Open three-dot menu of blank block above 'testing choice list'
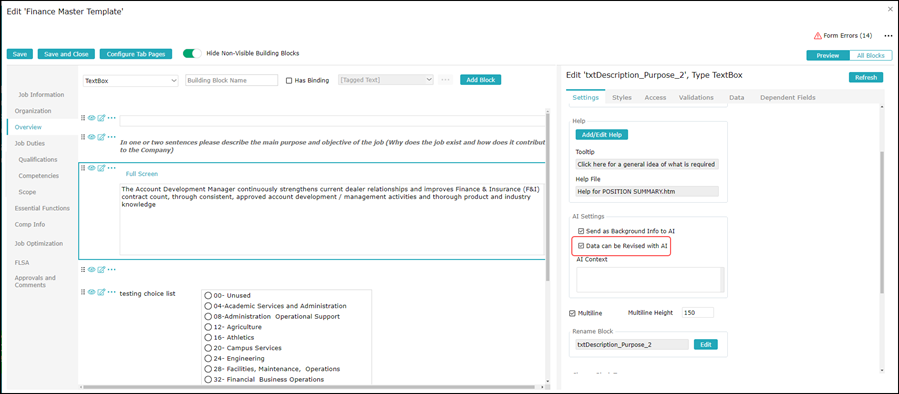Screen dimensions: 899x394 pos(112,269)
